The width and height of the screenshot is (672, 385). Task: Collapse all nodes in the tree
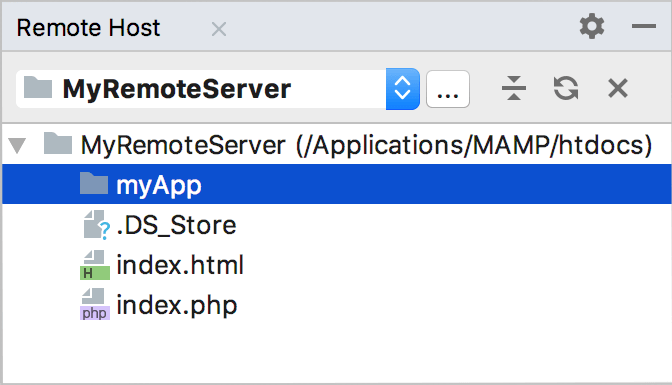[513, 88]
